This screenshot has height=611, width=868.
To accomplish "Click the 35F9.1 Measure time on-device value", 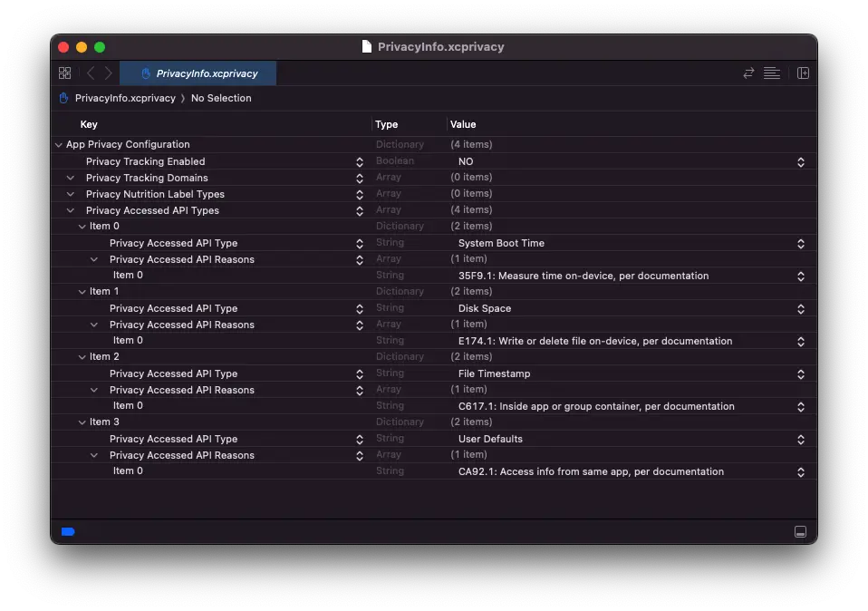I will pos(583,276).
